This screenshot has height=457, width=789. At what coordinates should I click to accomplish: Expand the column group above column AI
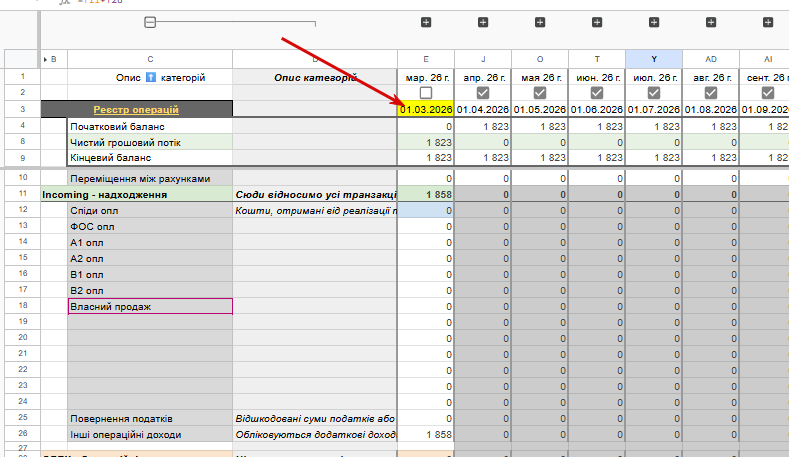tap(767, 22)
